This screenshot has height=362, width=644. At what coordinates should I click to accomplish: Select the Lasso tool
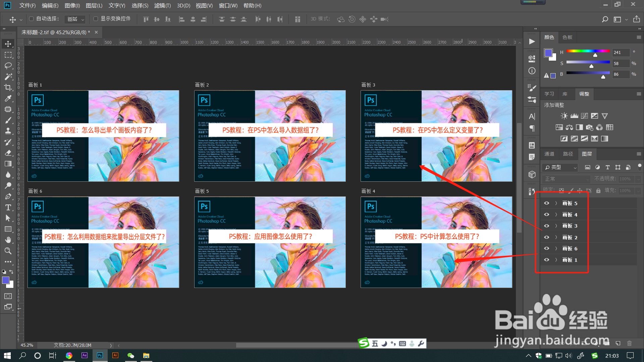tap(8, 66)
